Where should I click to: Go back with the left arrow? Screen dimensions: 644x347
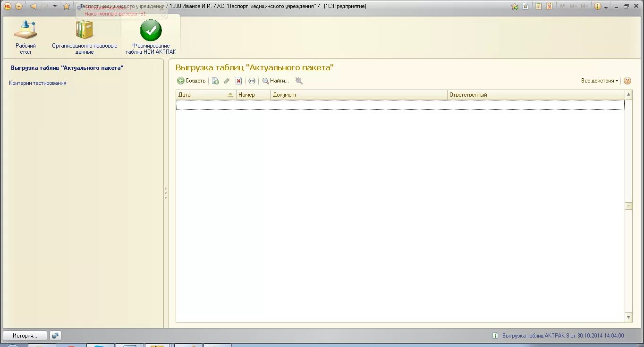point(33,6)
